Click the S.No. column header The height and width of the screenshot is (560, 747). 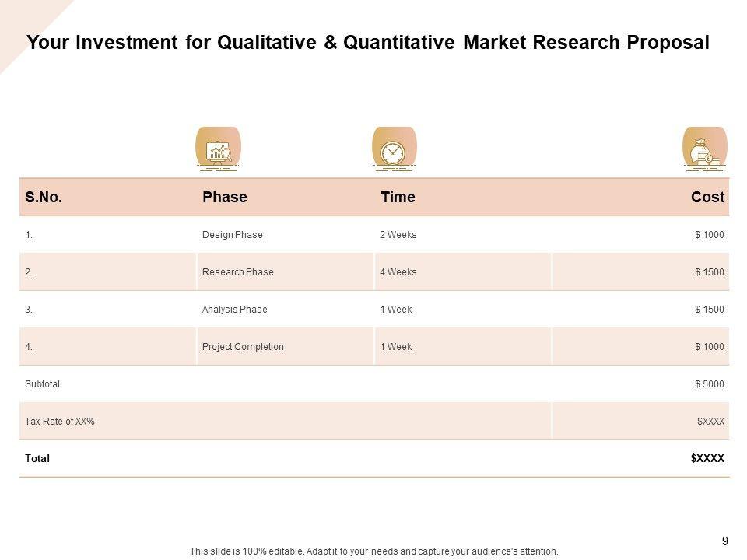[x=44, y=198]
